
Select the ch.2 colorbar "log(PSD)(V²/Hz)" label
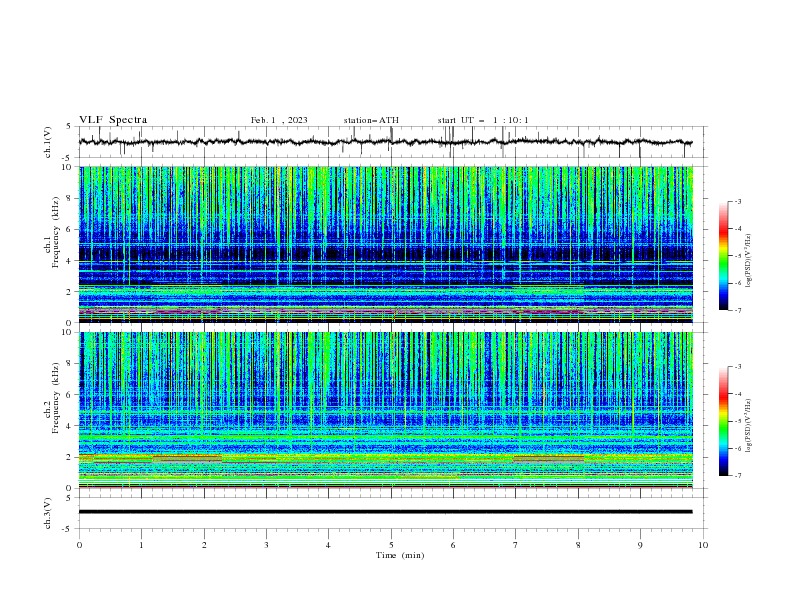(x=748, y=425)
